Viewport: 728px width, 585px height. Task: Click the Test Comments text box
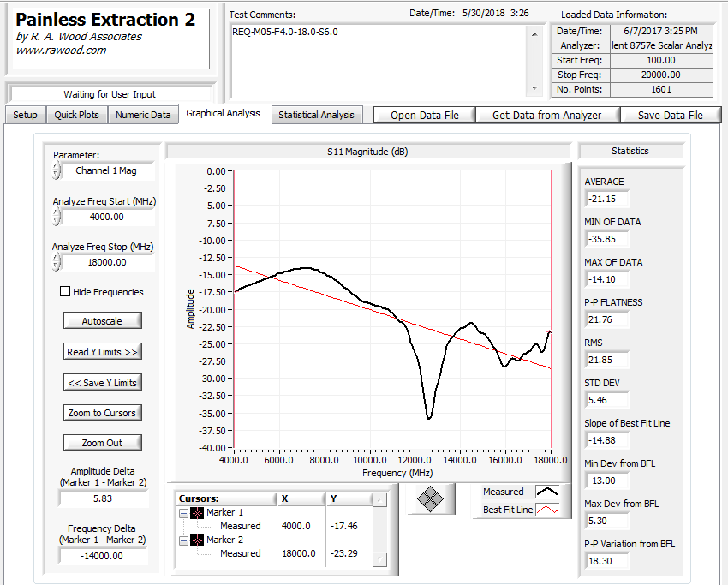coord(379,62)
